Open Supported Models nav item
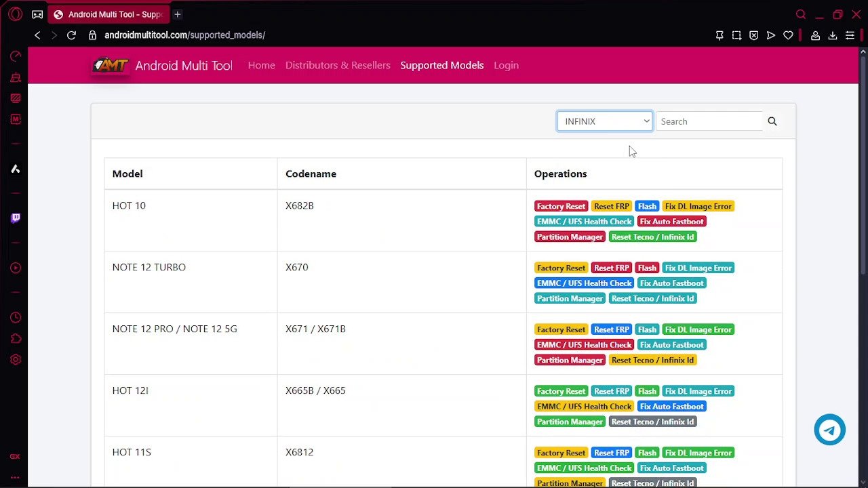Image resolution: width=868 pixels, height=488 pixels. tap(442, 65)
